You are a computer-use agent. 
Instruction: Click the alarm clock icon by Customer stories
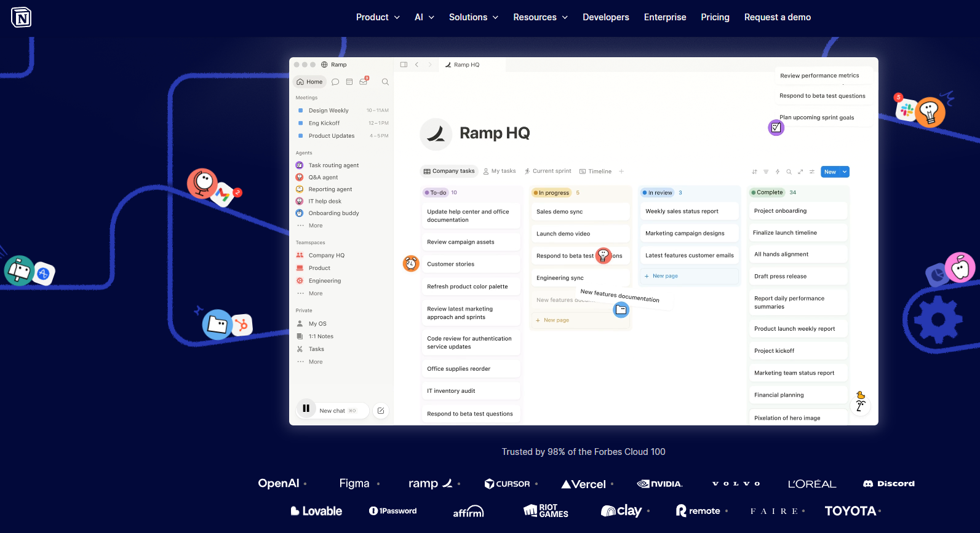411,264
